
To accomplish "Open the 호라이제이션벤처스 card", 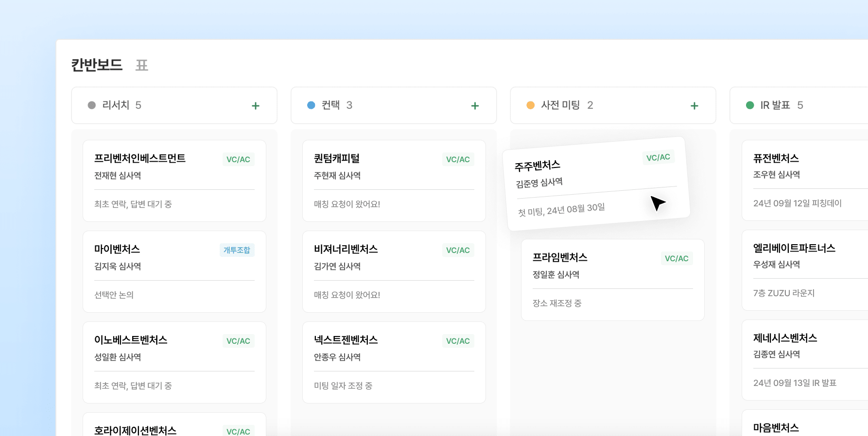I will click(x=174, y=424).
